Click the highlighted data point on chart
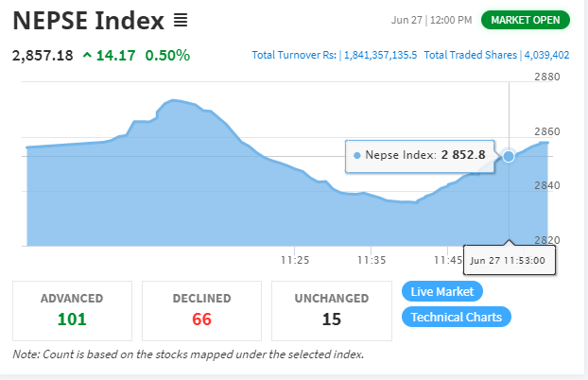 pos(509,156)
